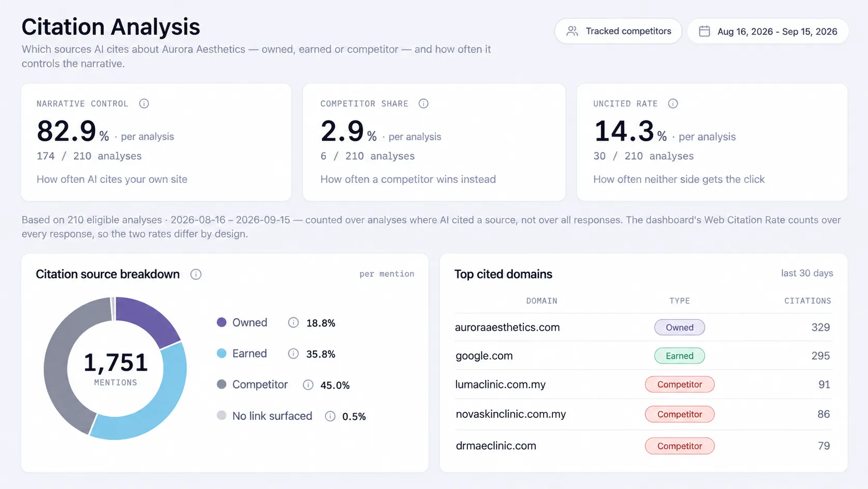Click the 6 / 210 analyses text
The height and width of the screenshot is (489, 868).
coord(368,156)
